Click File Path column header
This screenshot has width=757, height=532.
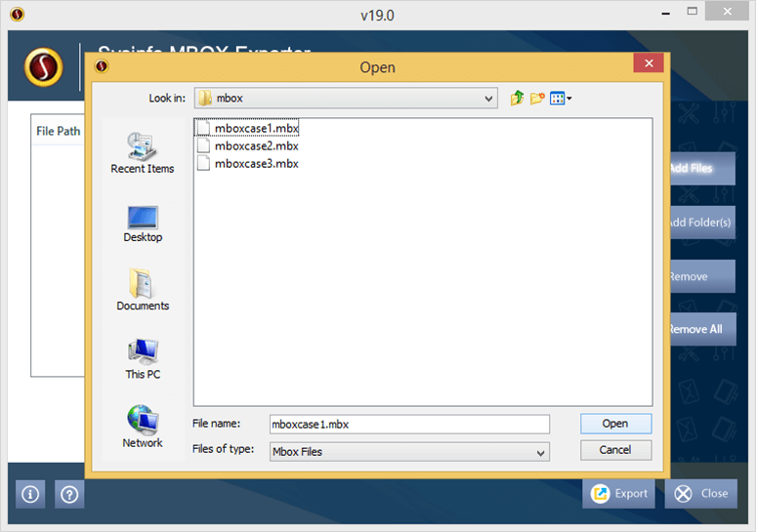click(x=59, y=131)
